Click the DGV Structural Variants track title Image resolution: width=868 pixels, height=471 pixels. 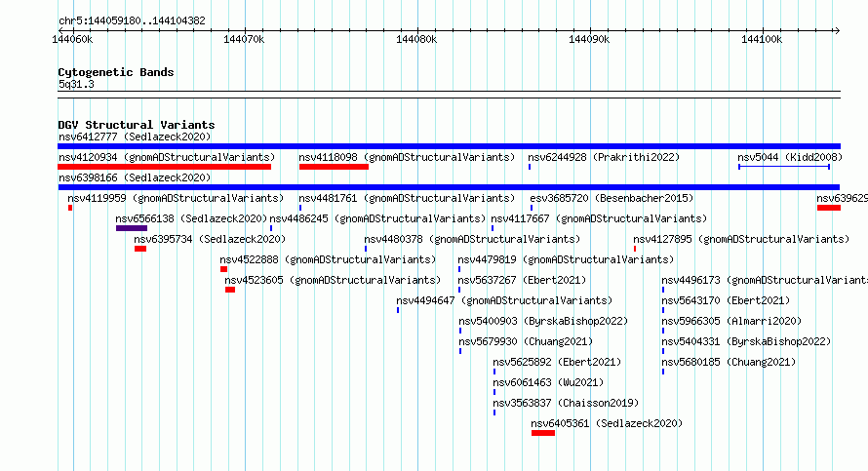[x=137, y=125]
